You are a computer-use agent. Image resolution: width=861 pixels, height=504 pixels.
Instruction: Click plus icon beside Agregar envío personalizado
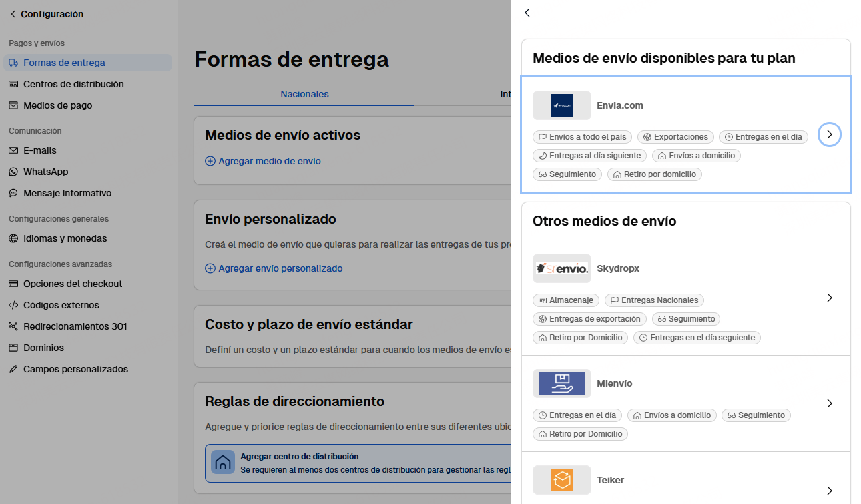click(x=210, y=268)
